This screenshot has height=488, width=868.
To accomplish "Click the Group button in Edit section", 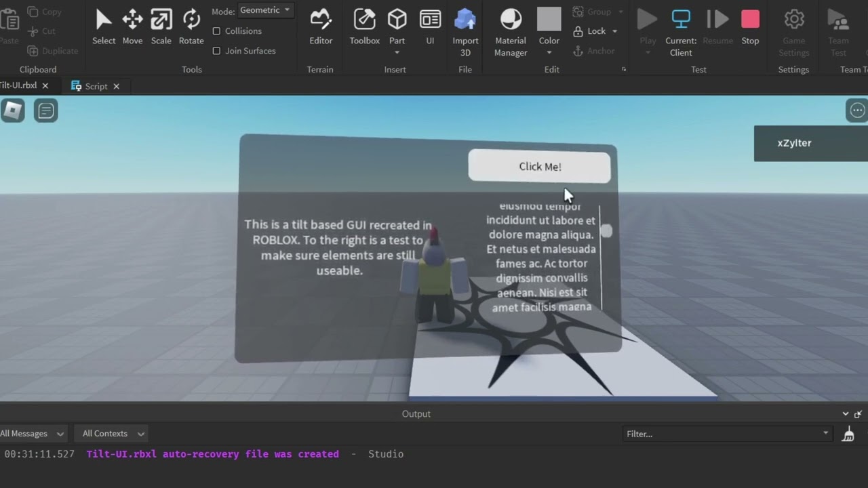I will point(593,12).
